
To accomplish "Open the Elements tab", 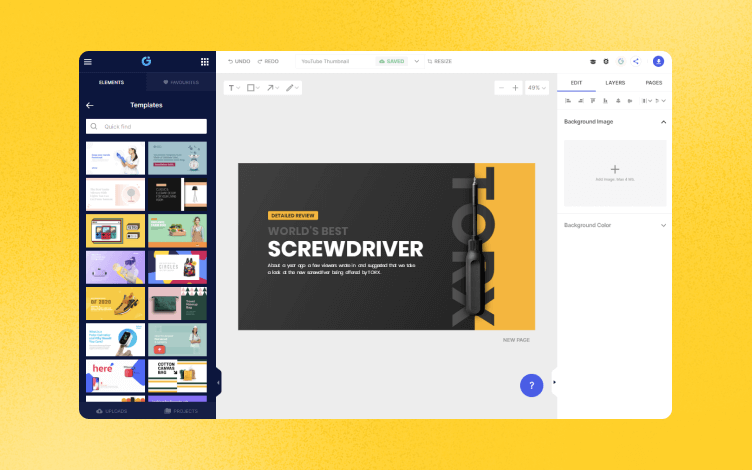I will 112,82.
